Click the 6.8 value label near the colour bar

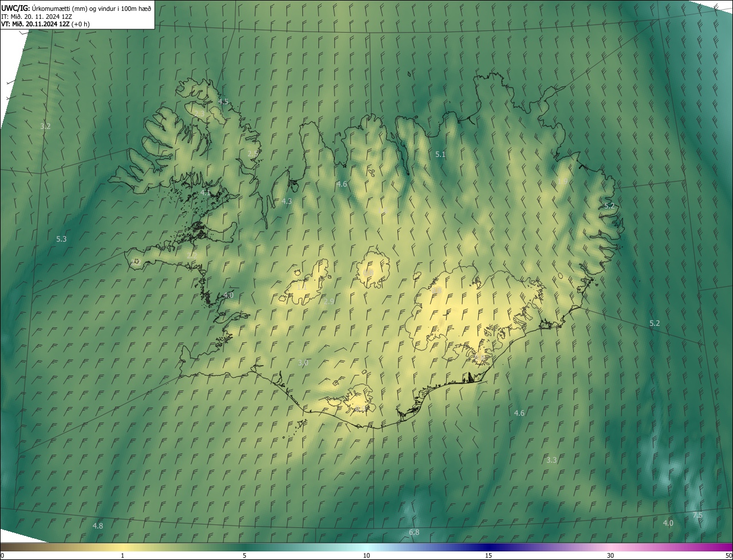point(414,532)
